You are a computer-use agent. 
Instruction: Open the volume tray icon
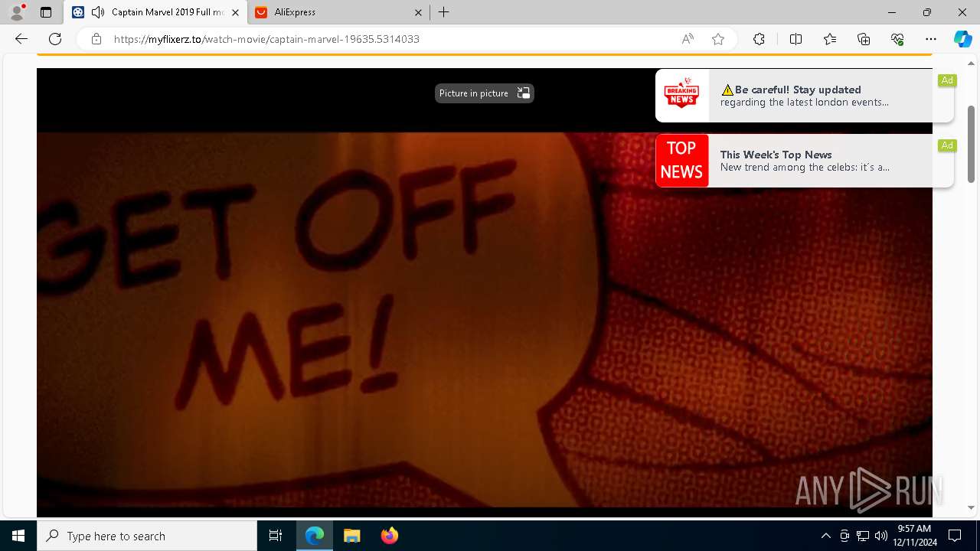pyautogui.click(x=881, y=536)
